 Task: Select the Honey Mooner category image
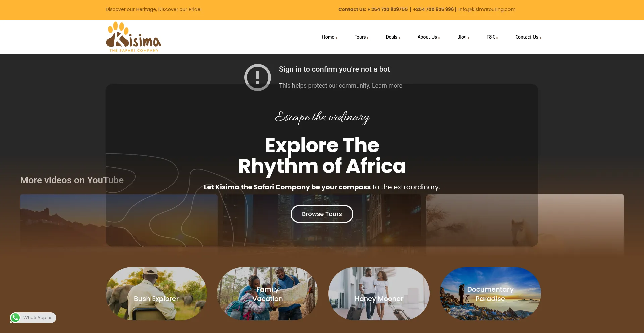tap(379, 293)
